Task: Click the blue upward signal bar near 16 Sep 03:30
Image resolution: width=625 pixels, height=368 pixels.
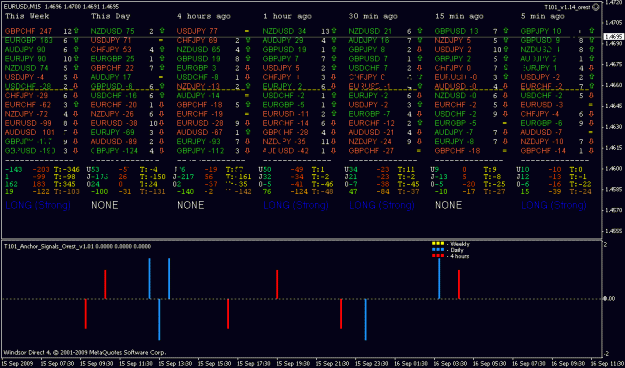Action: click(439, 278)
